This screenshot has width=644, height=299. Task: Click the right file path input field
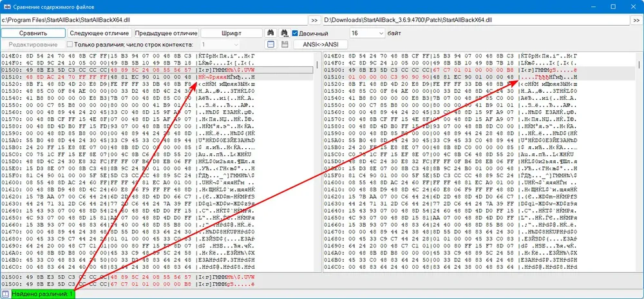[x=476, y=20]
